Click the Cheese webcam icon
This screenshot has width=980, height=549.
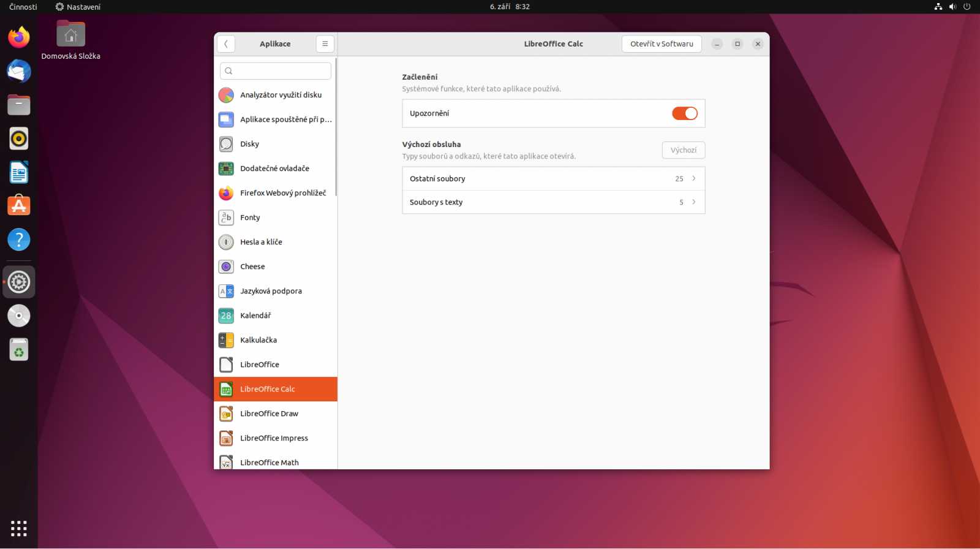[226, 267]
